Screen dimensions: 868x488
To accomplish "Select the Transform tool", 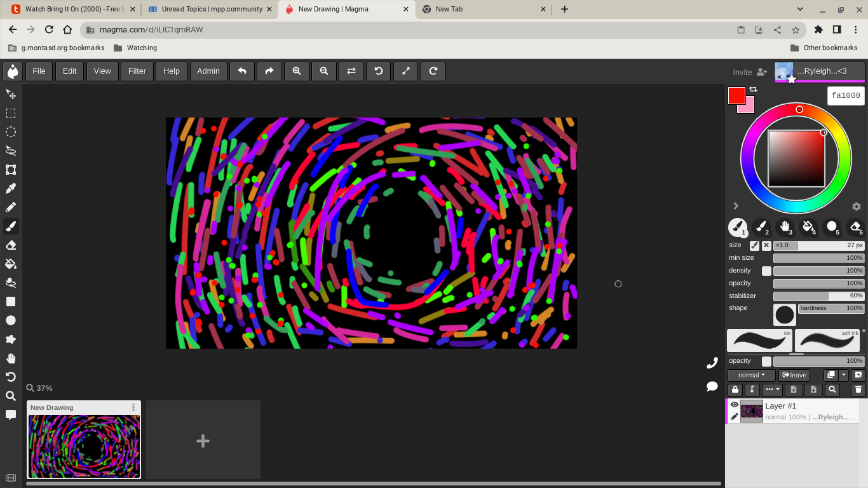I will (x=11, y=170).
